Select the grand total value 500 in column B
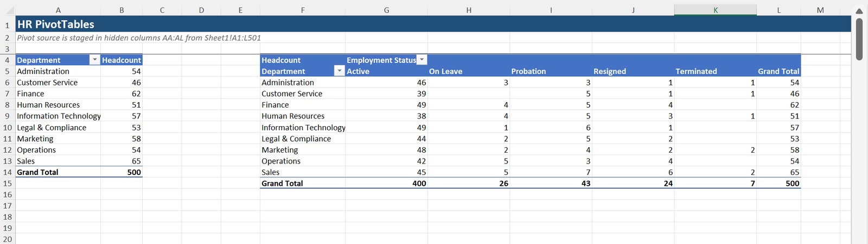This screenshot has width=868, height=244. click(122, 172)
